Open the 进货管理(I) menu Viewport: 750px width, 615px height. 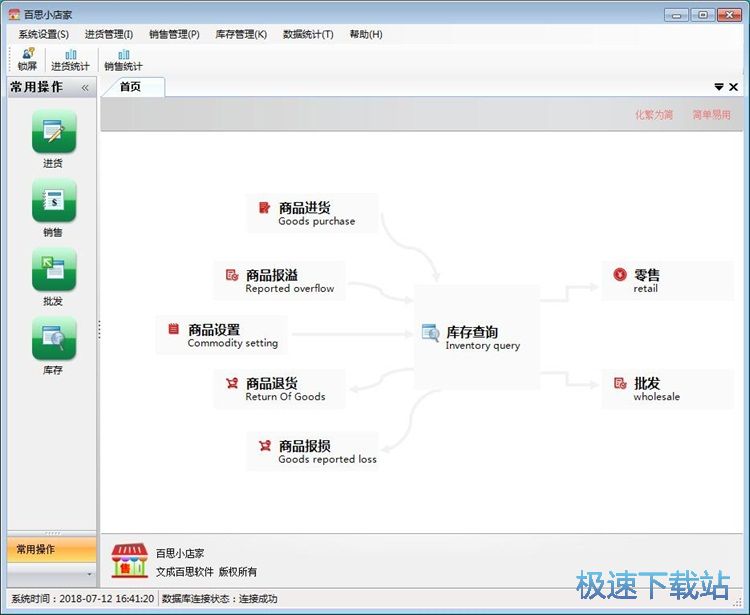coord(109,34)
